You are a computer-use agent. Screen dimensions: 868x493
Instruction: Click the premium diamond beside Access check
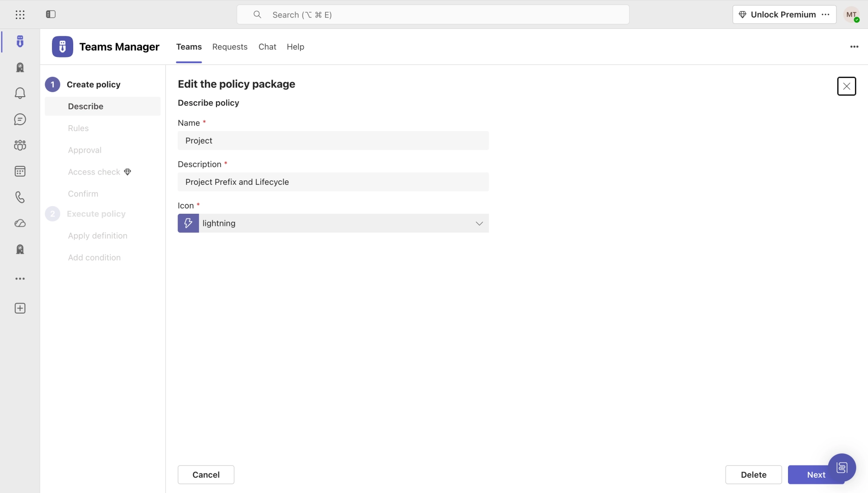click(x=127, y=172)
